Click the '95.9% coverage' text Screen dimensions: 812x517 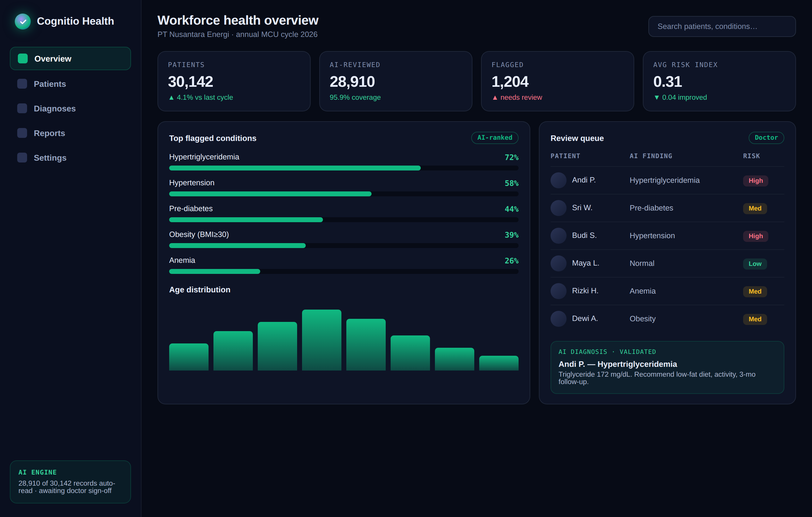coord(355,97)
